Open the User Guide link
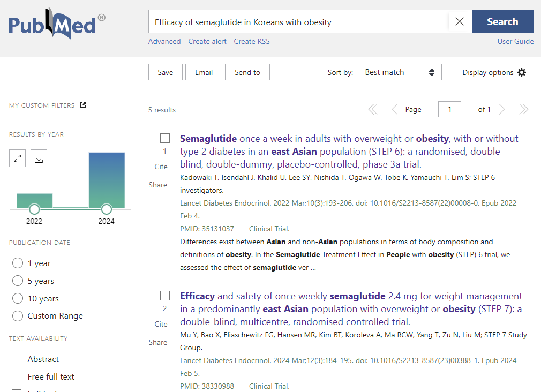541x392 pixels. (x=515, y=41)
